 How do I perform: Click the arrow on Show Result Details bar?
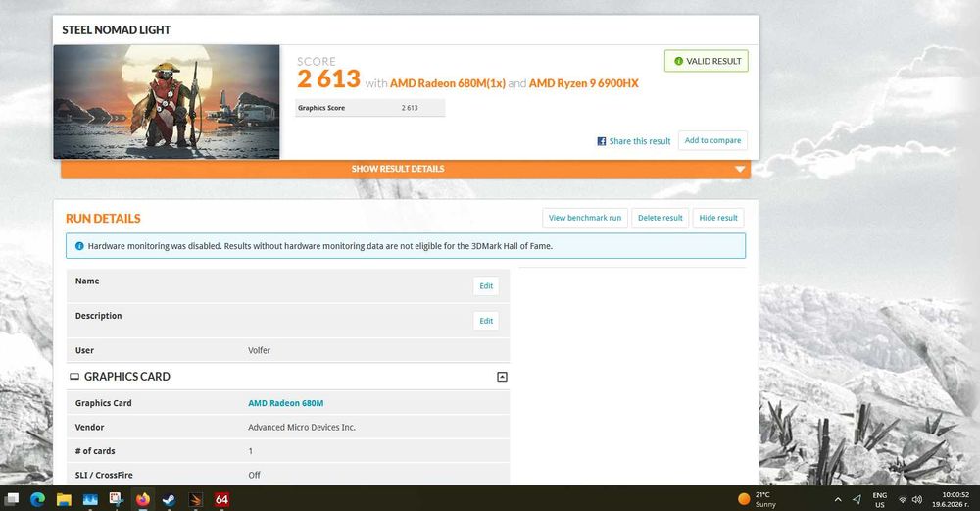(x=740, y=169)
